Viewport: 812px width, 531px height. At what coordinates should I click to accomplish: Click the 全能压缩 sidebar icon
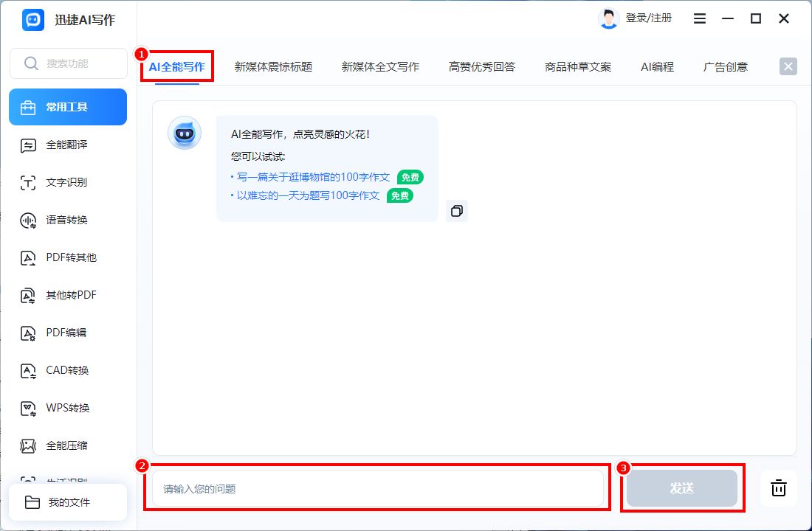point(28,446)
